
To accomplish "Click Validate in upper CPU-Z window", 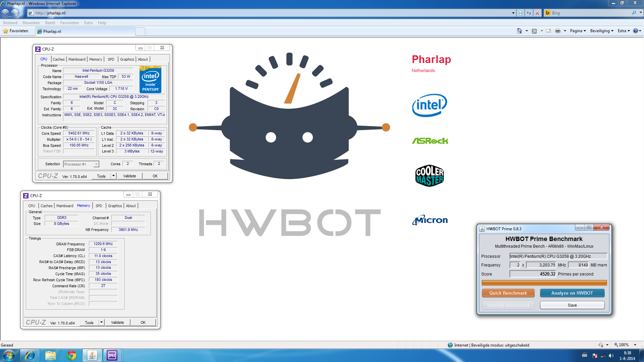I will [x=129, y=176].
